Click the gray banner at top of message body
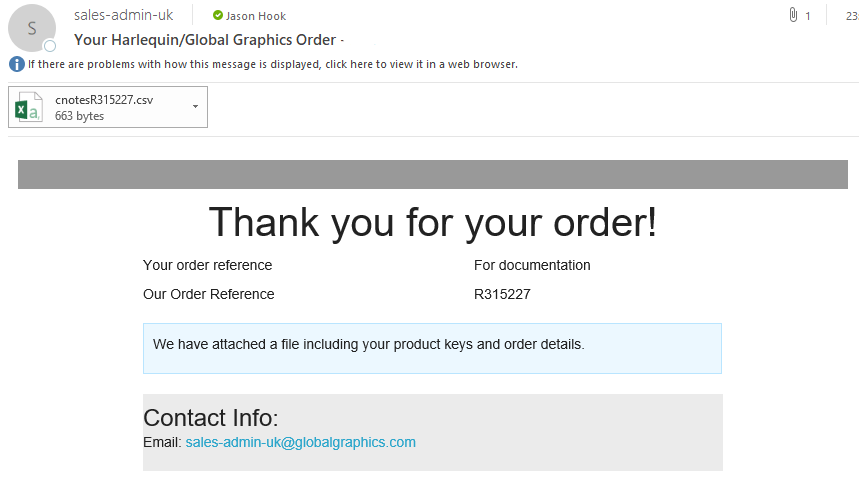859x489 pixels. (x=433, y=175)
